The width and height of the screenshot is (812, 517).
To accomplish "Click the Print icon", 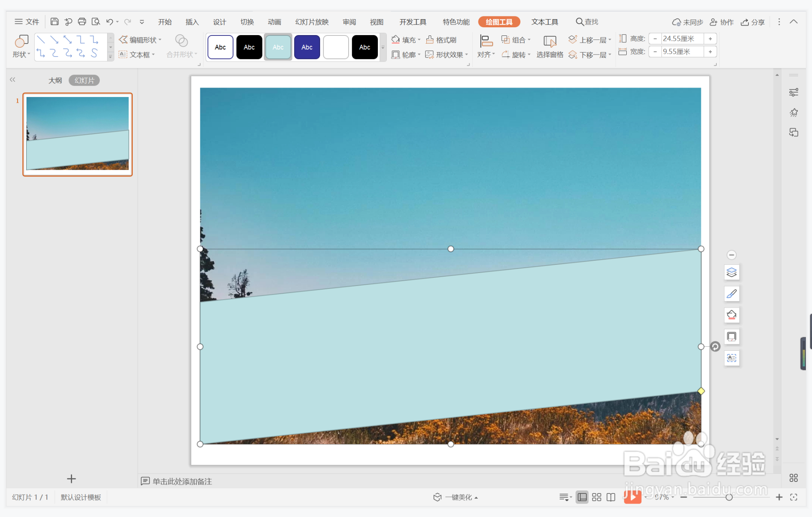I will pos(82,22).
